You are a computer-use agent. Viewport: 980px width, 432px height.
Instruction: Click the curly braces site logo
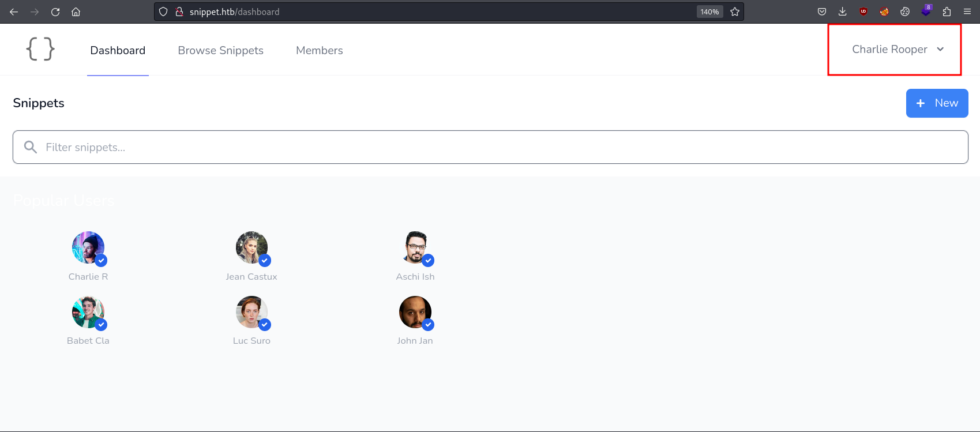pos(40,49)
